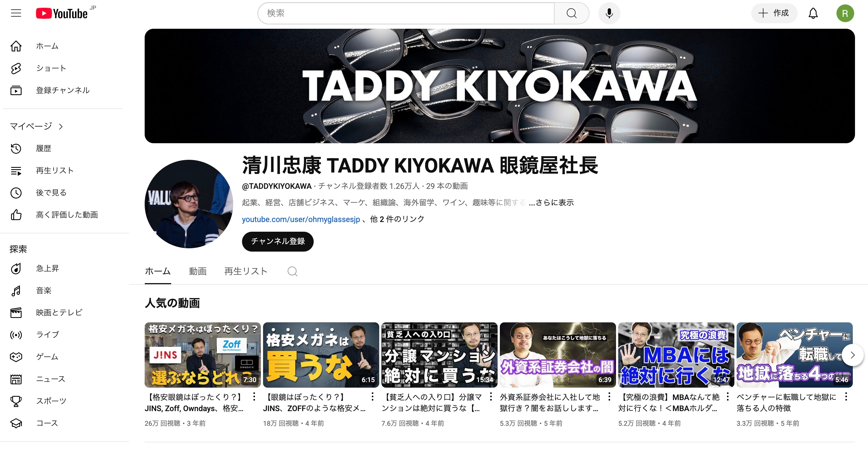Screen dimensions: 868x449
Task: Open the channel search magnifier icon
Action: tap(292, 271)
